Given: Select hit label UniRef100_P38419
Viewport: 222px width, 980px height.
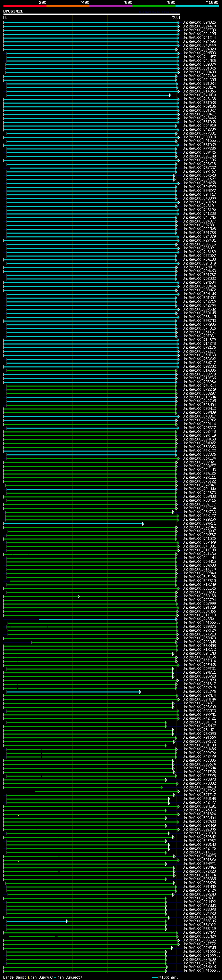Looking at the screenshot, I should 199,929.
